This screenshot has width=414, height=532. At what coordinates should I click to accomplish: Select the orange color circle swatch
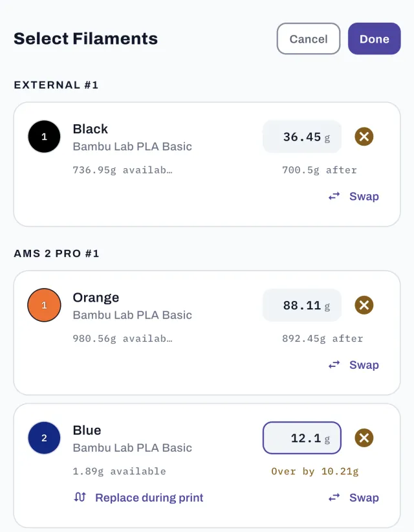click(44, 305)
